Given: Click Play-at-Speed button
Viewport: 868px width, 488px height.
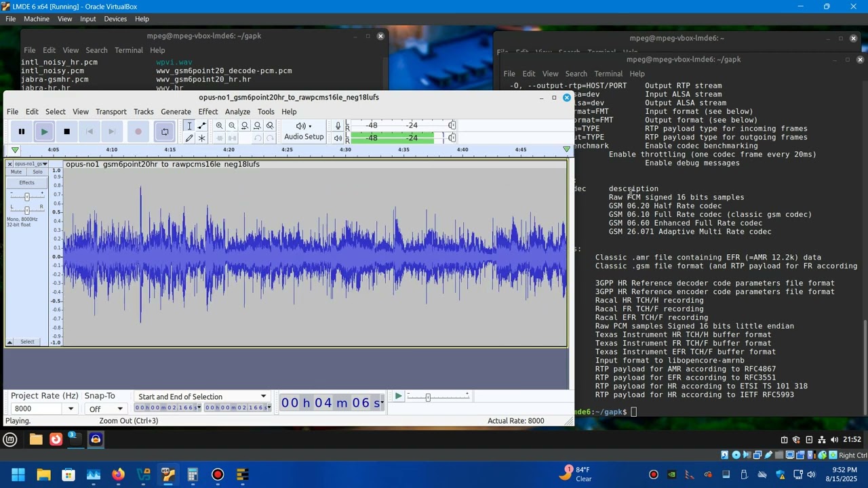Looking at the screenshot, I should [x=398, y=396].
